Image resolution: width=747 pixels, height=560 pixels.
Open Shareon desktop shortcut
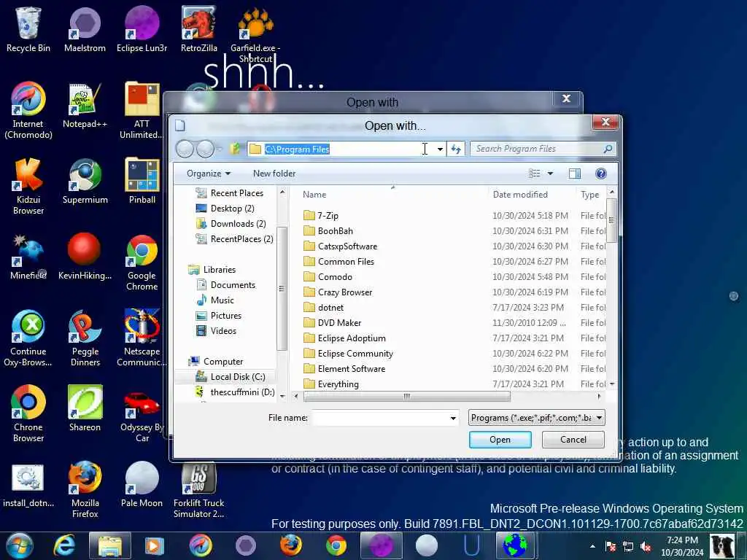point(85,408)
